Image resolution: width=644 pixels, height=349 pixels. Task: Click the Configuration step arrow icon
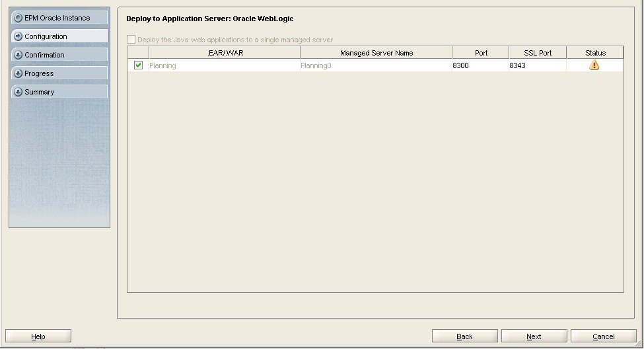coord(18,36)
